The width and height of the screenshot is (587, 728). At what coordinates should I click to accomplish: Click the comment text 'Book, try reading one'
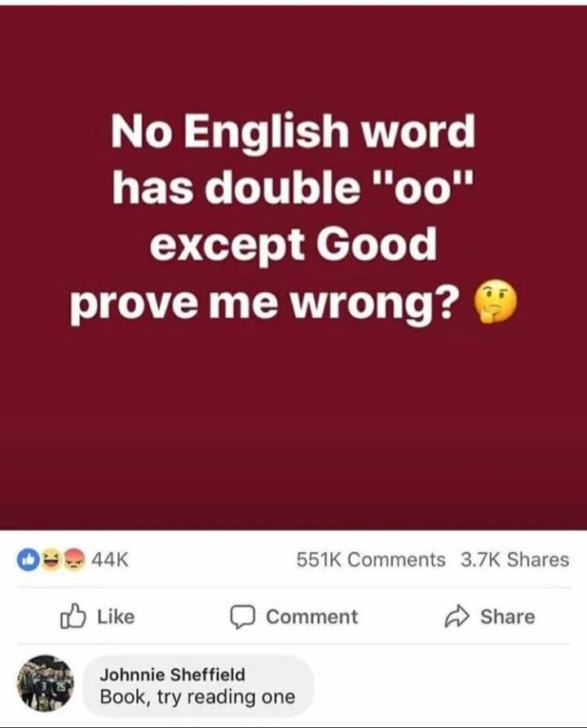[x=197, y=697]
